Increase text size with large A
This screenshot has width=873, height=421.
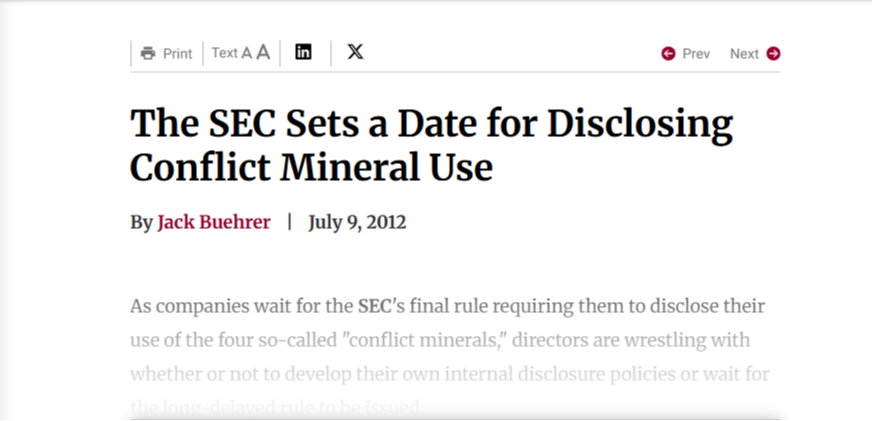tap(263, 53)
